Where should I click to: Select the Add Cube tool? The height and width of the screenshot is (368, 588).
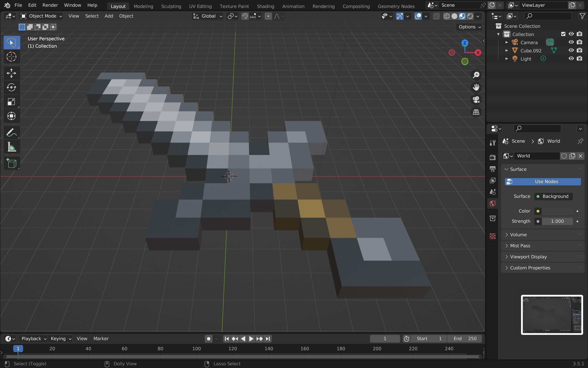(x=12, y=163)
